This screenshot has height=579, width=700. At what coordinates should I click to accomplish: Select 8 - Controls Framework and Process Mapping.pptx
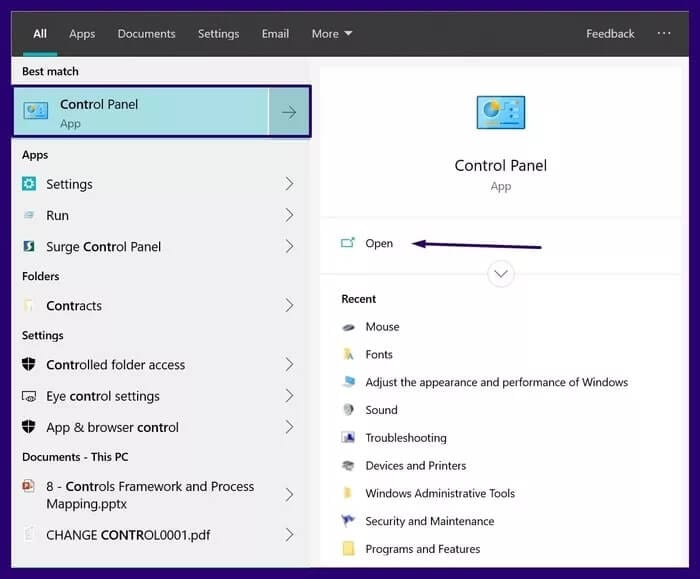[x=150, y=495]
